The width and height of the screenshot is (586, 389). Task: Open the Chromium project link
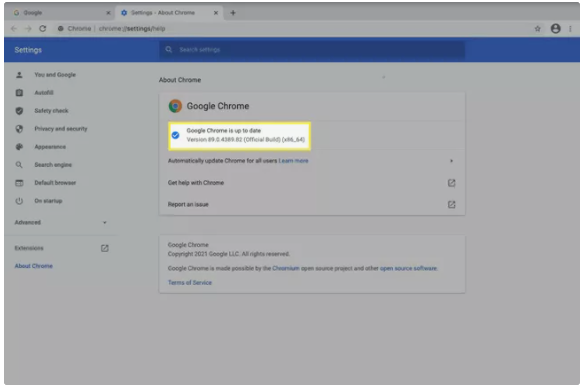[x=286, y=268]
